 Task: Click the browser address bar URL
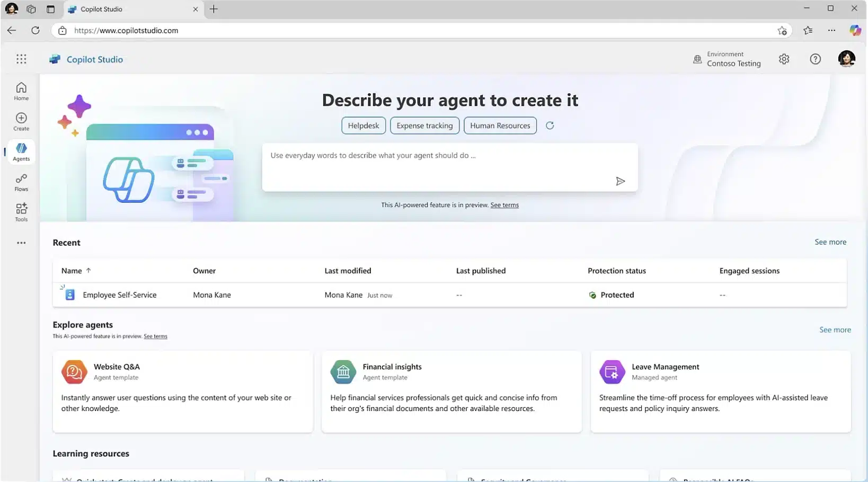(126, 30)
